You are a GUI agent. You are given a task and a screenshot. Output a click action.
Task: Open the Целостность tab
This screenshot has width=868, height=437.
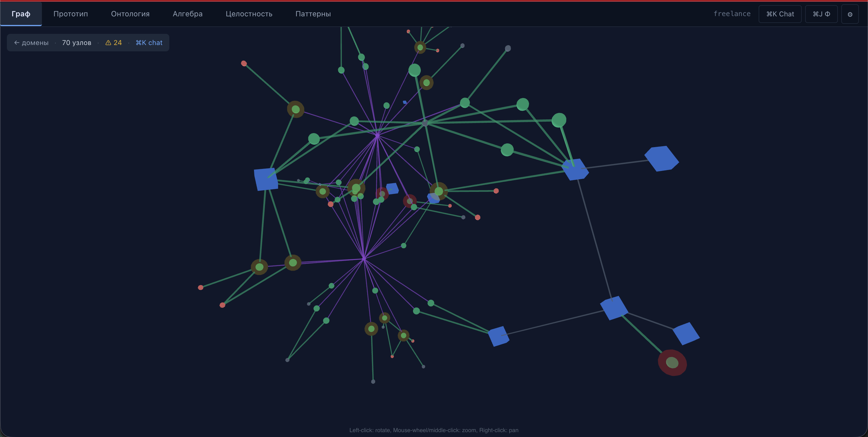pyautogui.click(x=249, y=14)
